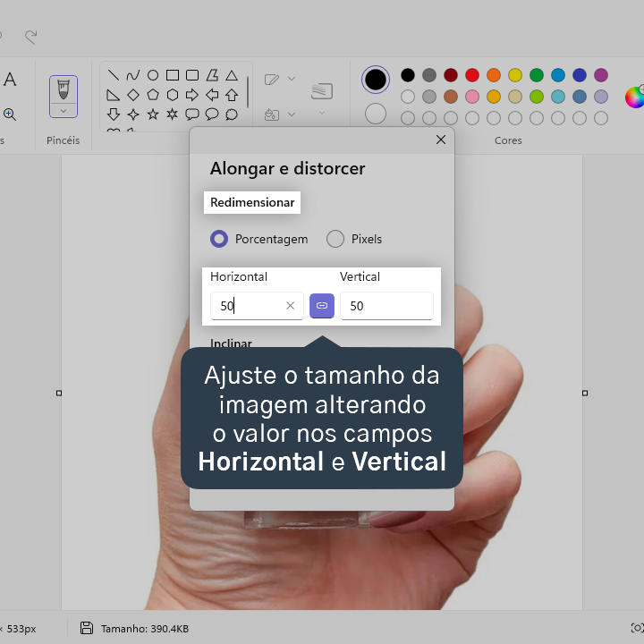
Task: Select the pentagon shape
Action: tap(153, 95)
